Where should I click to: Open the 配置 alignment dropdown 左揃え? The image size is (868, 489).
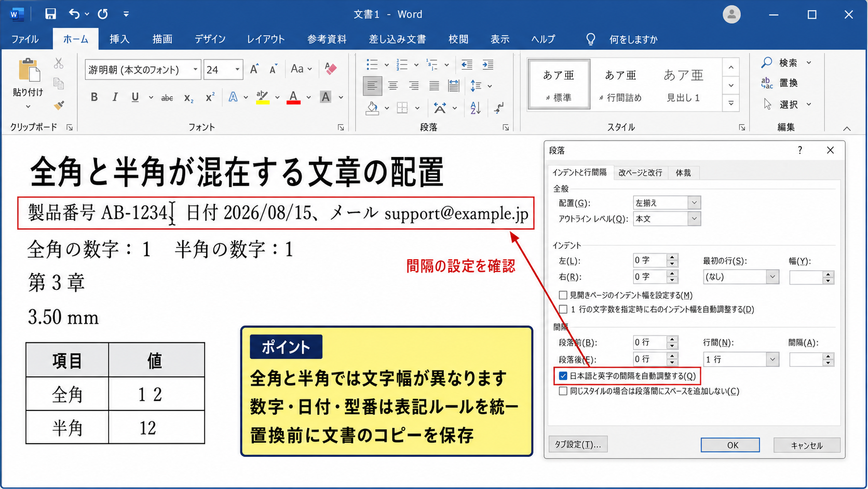click(x=694, y=203)
